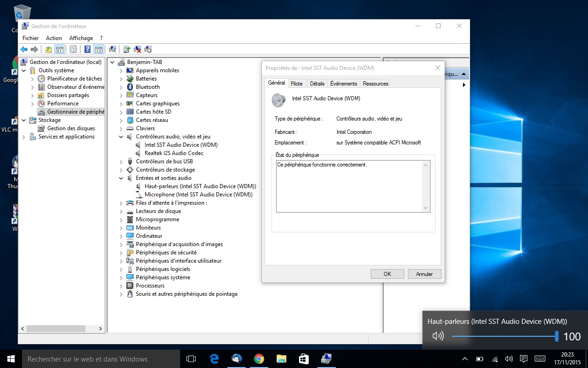The image size is (588, 368).
Task: Open the touch keyboard tray icon
Action: [540, 359]
